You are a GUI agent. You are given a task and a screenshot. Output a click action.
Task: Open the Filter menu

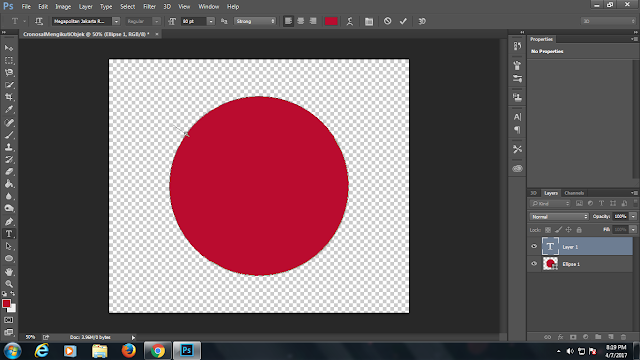click(149, 7)
